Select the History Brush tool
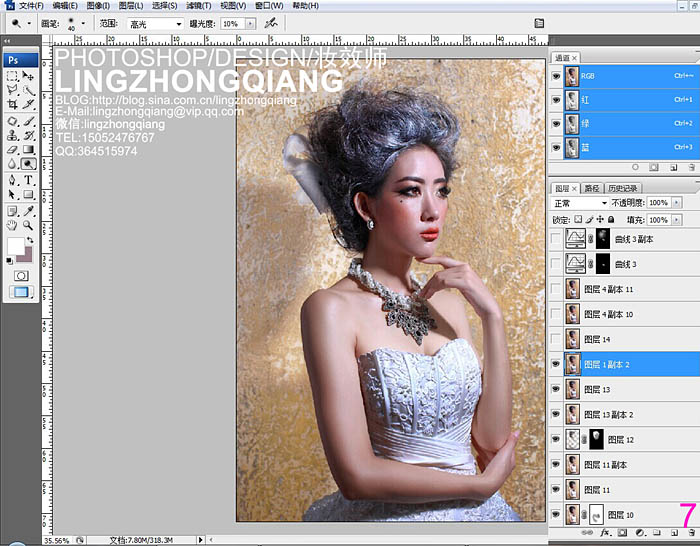The height and width of the screenshot is (546, 700). (x=28, y=135)
